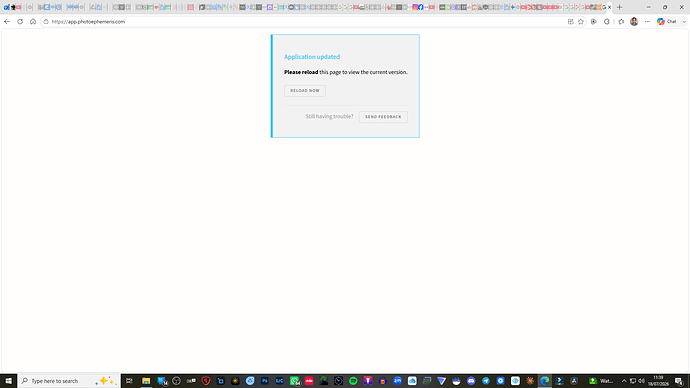
Task: Open the Copilot Chat button
Action: pos(667,22)
